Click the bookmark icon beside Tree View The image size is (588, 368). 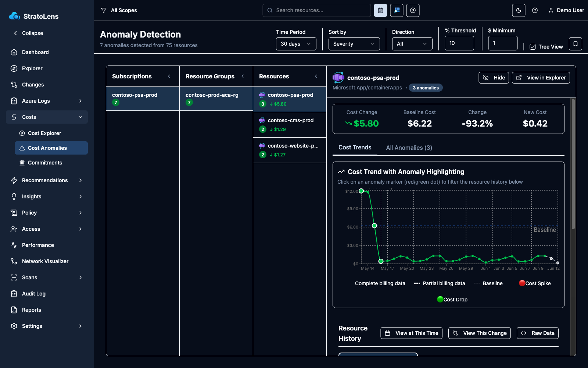(575, 44)
